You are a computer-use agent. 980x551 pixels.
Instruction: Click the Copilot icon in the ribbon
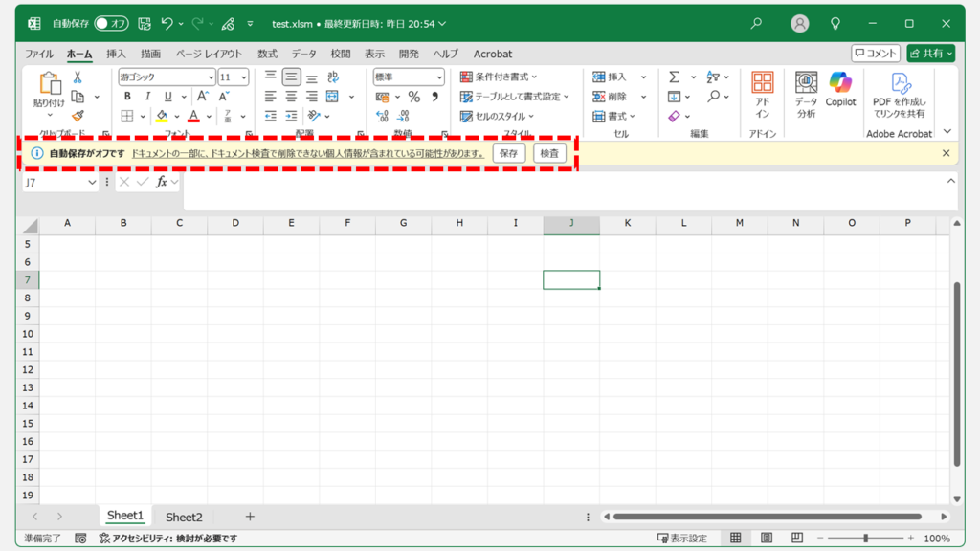tap(840, 86)
